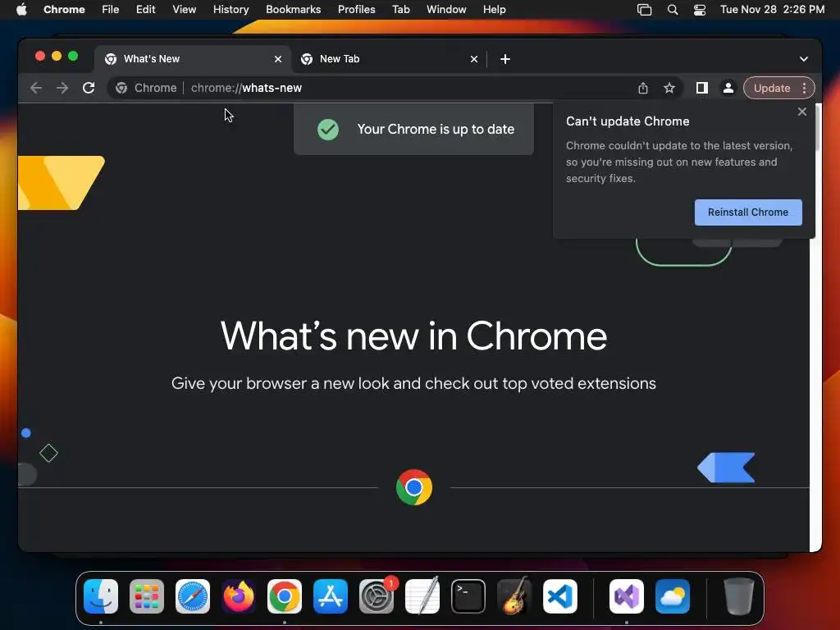Close the New Tab tab

pos(474,59)
